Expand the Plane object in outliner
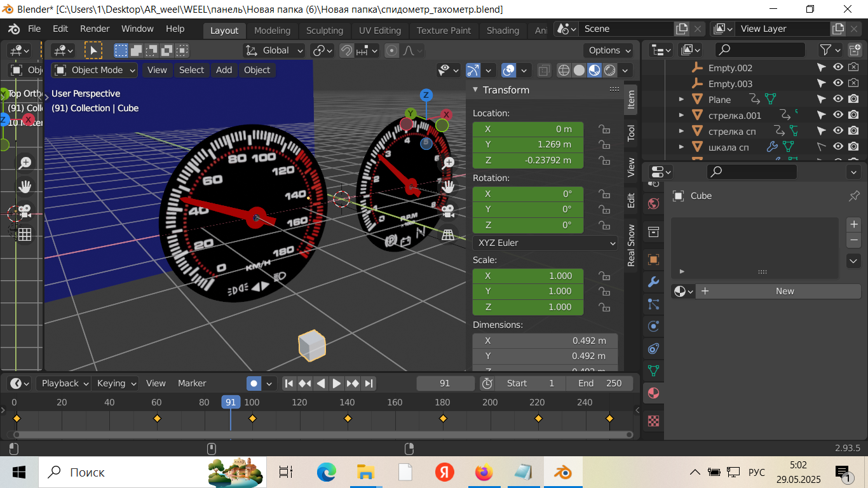The height and width of the screenshot is (488, 868). click(x=681, y=100)
